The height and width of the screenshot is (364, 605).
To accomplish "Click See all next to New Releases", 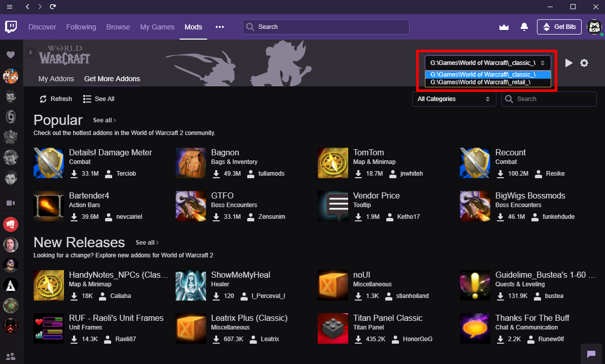I will coord(147,242).
